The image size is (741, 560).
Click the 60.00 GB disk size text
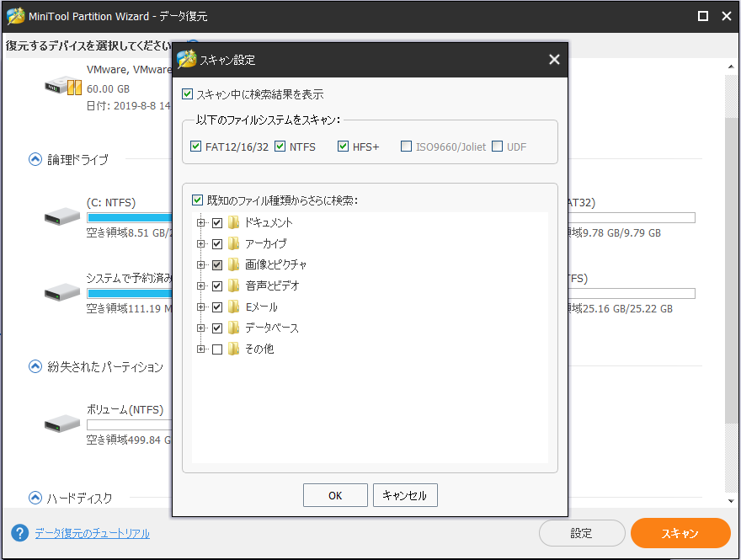tap(108, 89)
